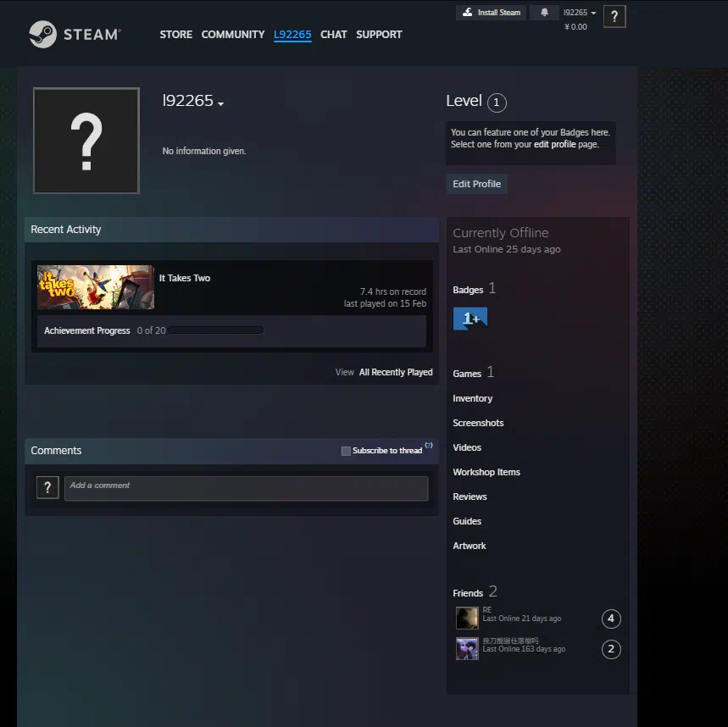Click second friend's purple avatar

467,649
